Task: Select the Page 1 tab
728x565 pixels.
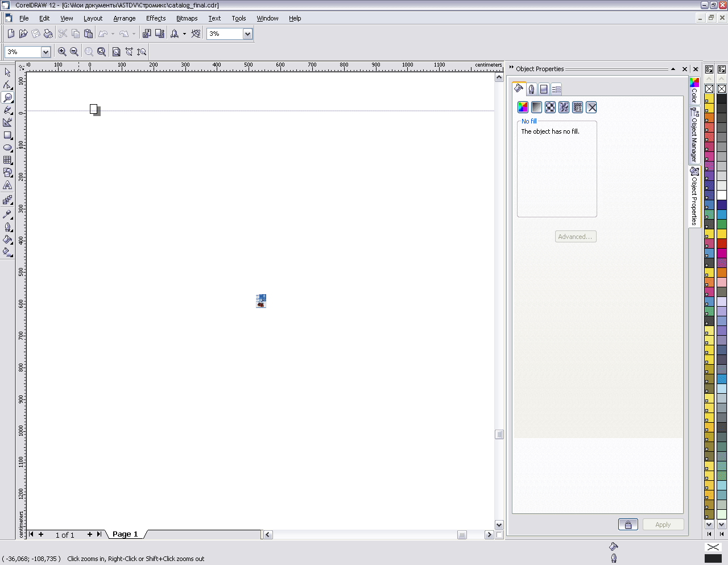Action: (x=125, y=534)
